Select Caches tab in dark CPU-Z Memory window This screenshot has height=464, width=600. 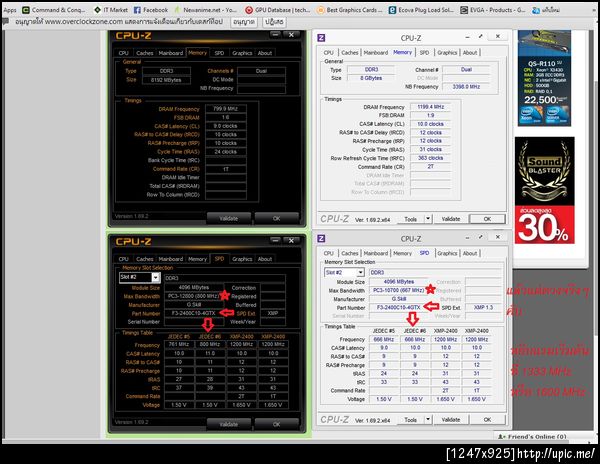pos(145,53)
